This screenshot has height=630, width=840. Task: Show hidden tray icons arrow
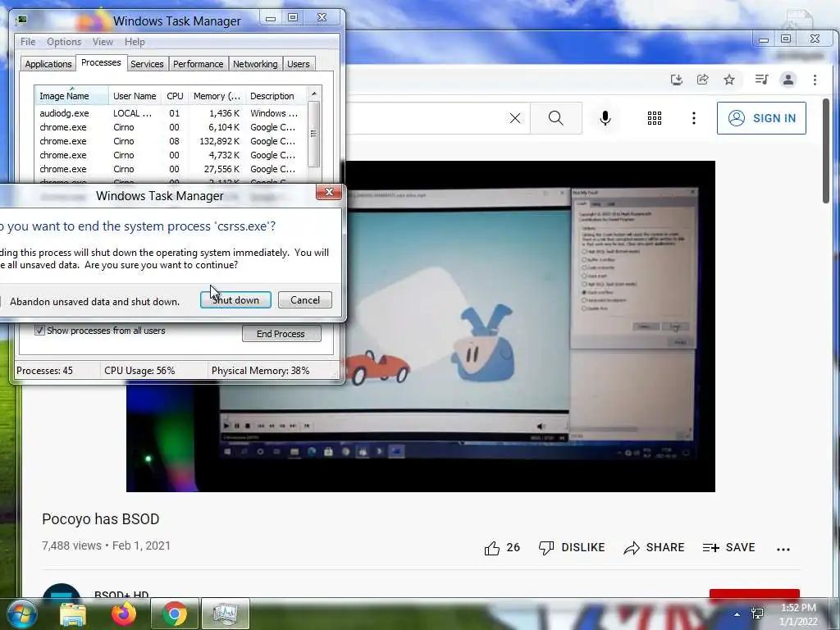pyautogui.click(x=737, y=614)
